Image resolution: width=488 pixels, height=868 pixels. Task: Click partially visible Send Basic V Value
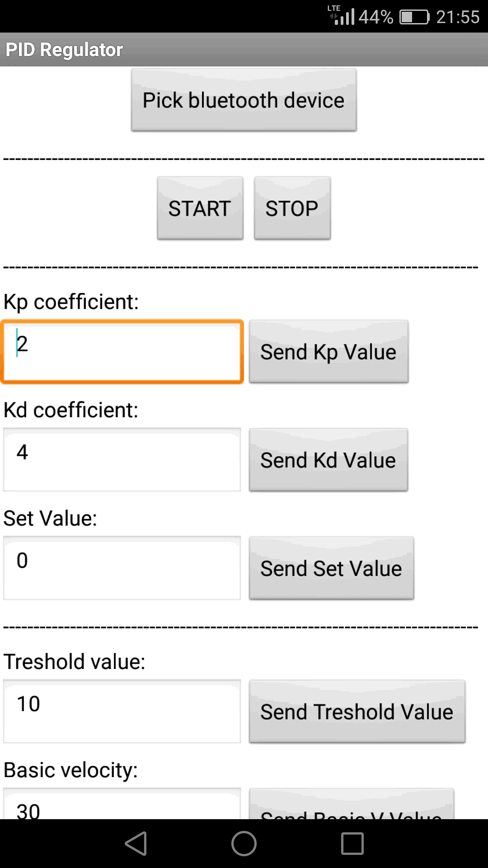(x=352, y=804)
